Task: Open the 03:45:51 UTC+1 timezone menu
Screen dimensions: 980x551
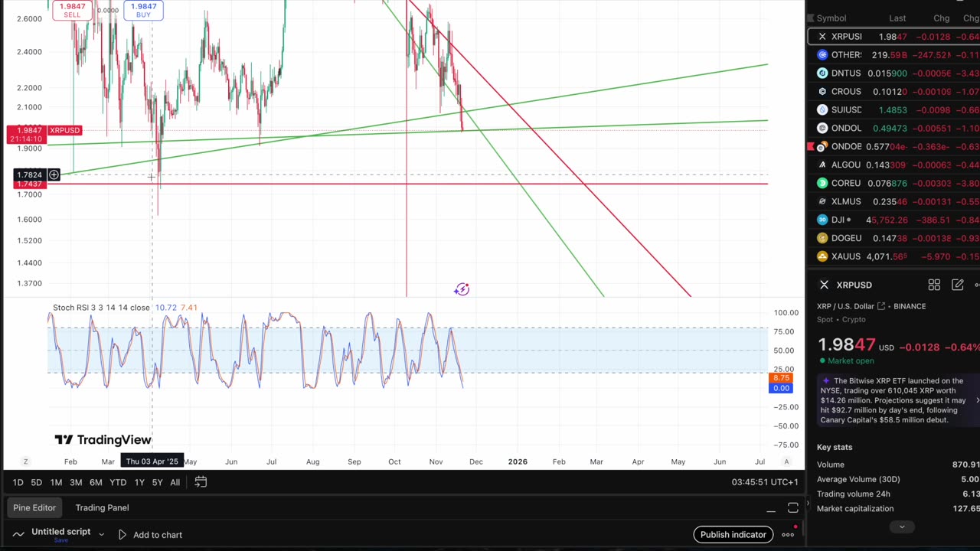Action: point(764,482)
